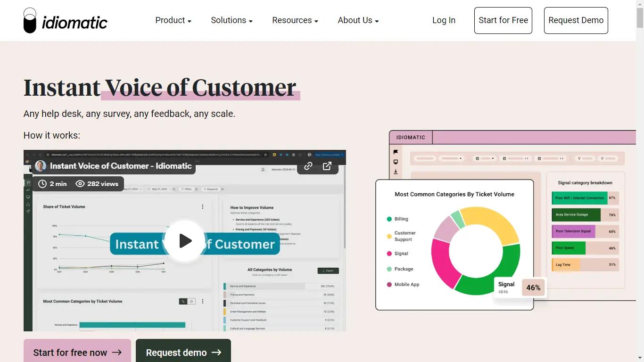Open the Most Common Categories by Ticket Volume three-dot menu
This screenshot has width=644, height=362.
tap(203, 301)
